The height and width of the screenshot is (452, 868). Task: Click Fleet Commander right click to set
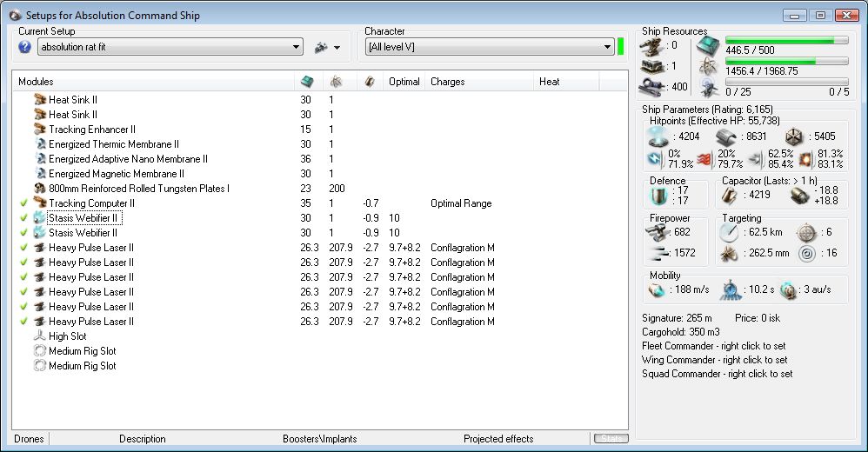click(713, 346)
